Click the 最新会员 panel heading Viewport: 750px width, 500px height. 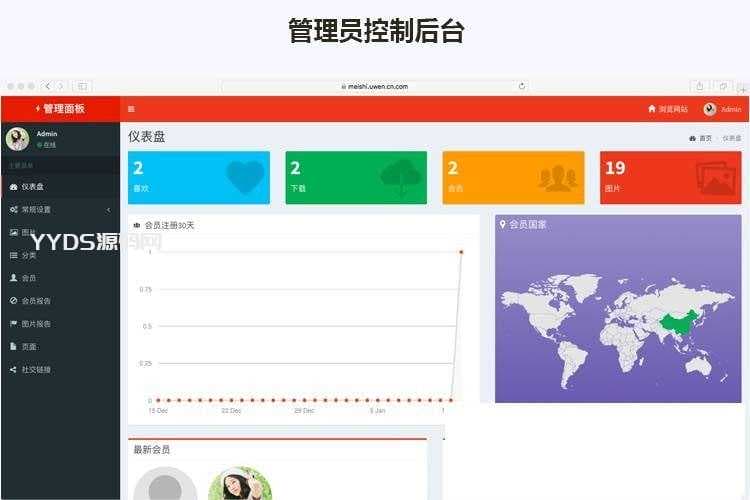(x=152, y=449)
